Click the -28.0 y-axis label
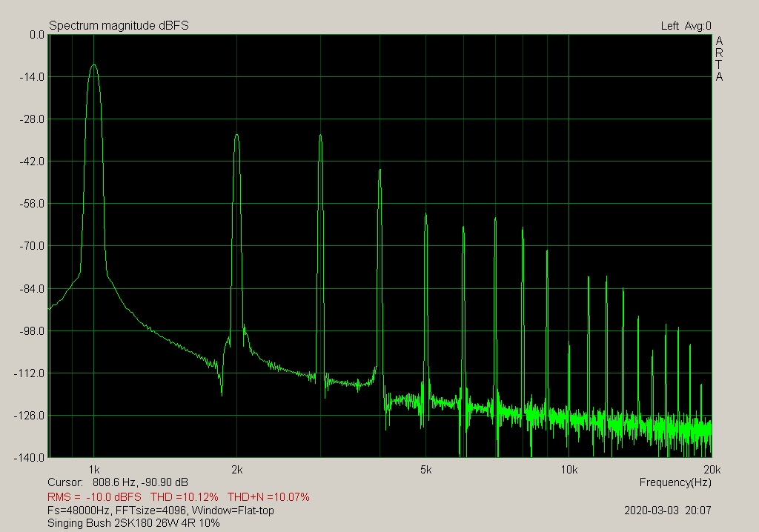 click(x=31, y=119)
